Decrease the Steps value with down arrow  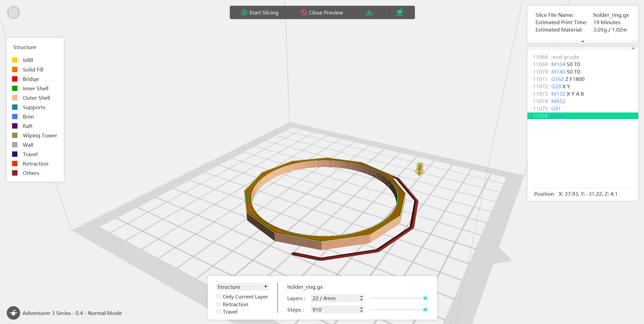tap(361, 311)
